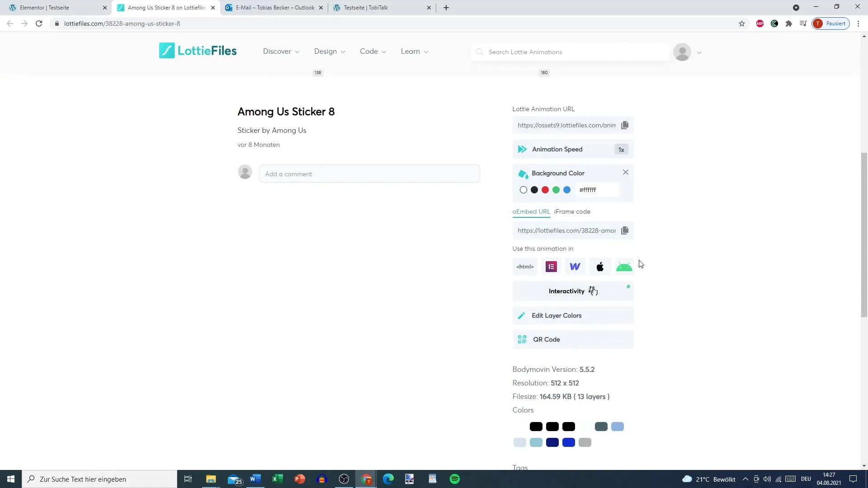The image size is (868, 488).
Task: Select the iFrame code tab
Action: pyautogui.click(x=572, y=211)
